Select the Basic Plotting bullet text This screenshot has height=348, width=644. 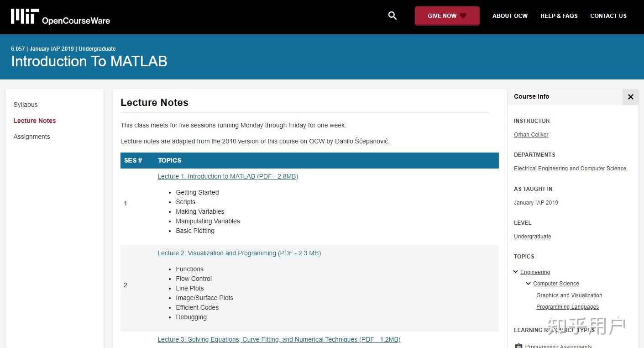[195, 231]
